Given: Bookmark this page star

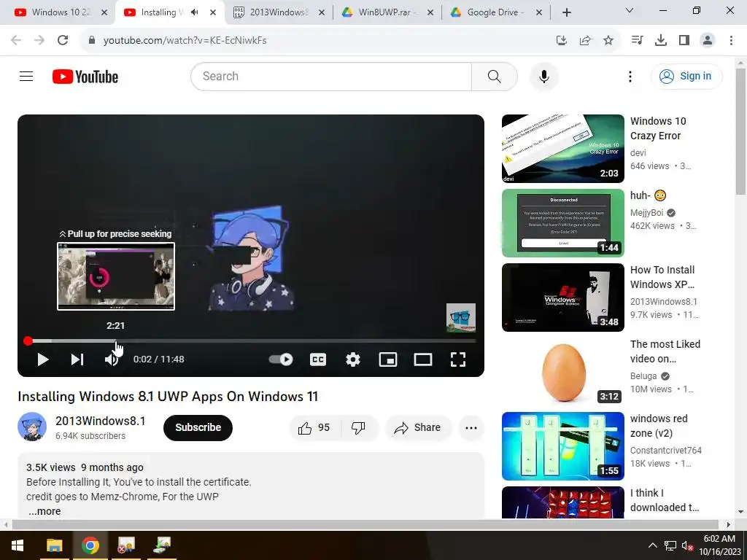Looking at the screenshot, I should tap(608, 41).
